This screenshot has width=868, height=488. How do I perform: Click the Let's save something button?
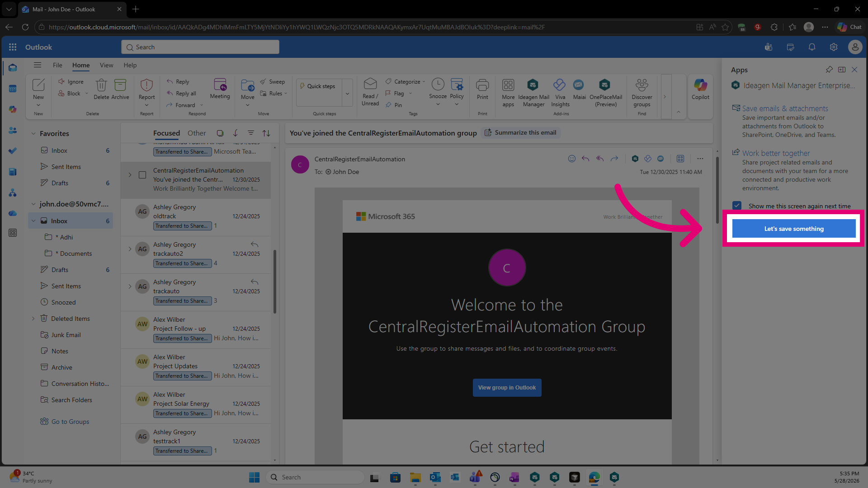[x=793, y=229]
